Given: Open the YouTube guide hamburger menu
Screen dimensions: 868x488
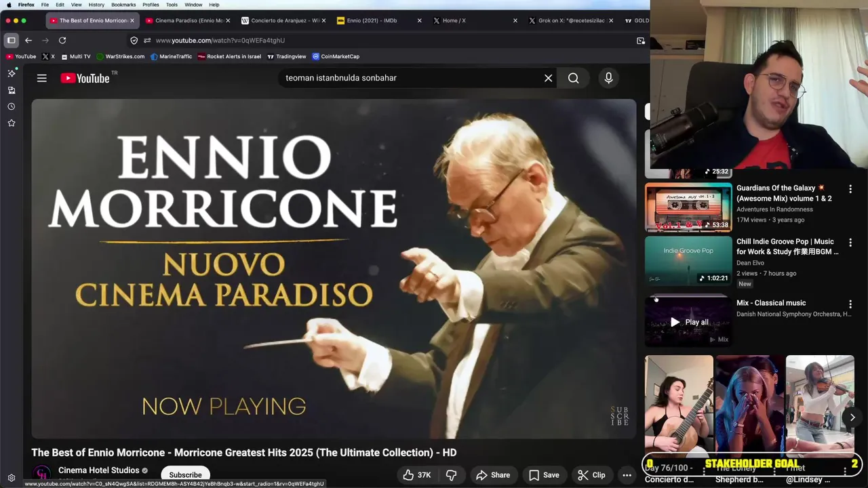Looking at the screenshot, I should [x=41, y=78].
